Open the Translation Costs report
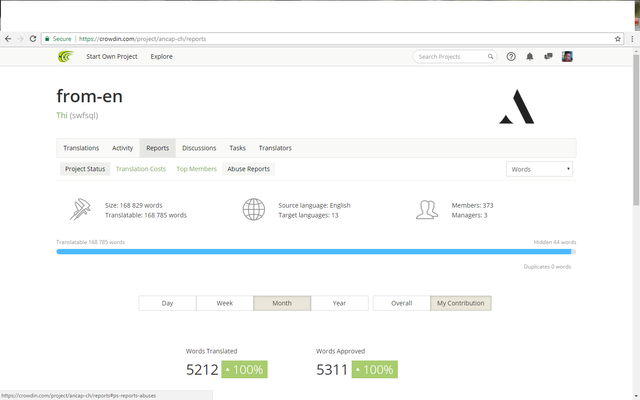The width and height of the screenshot is (640, 400). point(141,169)
